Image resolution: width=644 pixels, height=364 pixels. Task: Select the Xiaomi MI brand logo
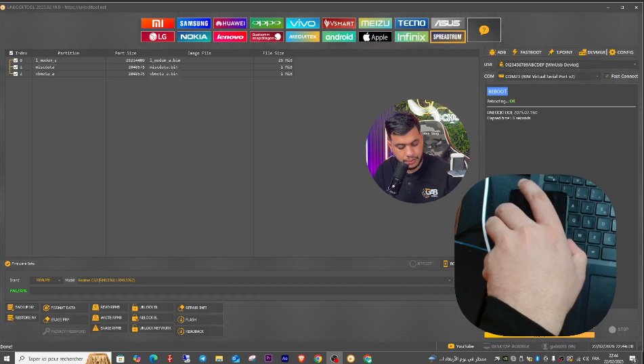click(x=158, y=24)
